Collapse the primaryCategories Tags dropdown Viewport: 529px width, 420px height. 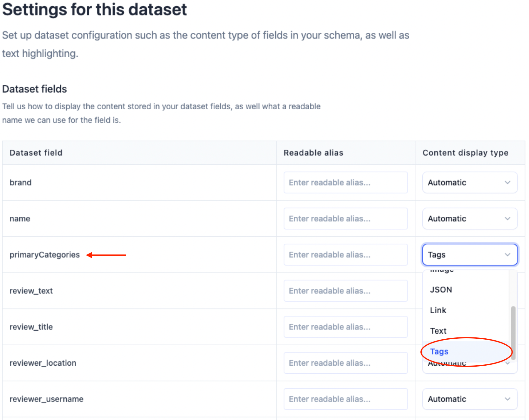click(469, 255)
